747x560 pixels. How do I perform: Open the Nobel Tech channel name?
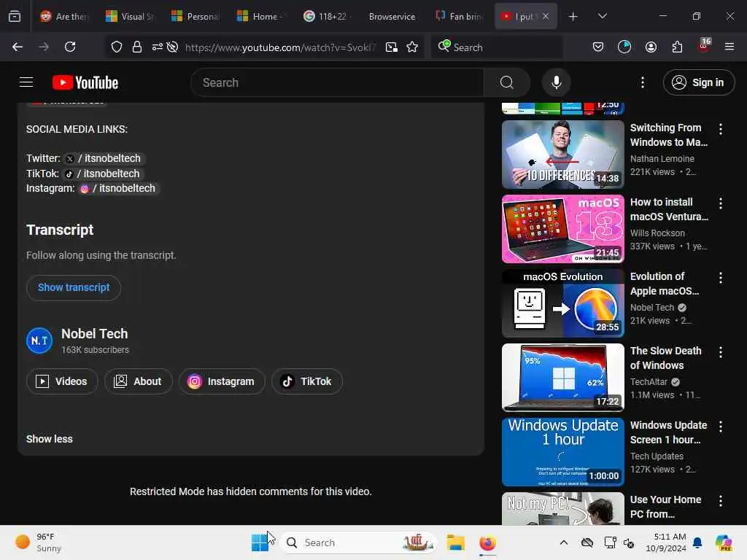click(94, 333)
